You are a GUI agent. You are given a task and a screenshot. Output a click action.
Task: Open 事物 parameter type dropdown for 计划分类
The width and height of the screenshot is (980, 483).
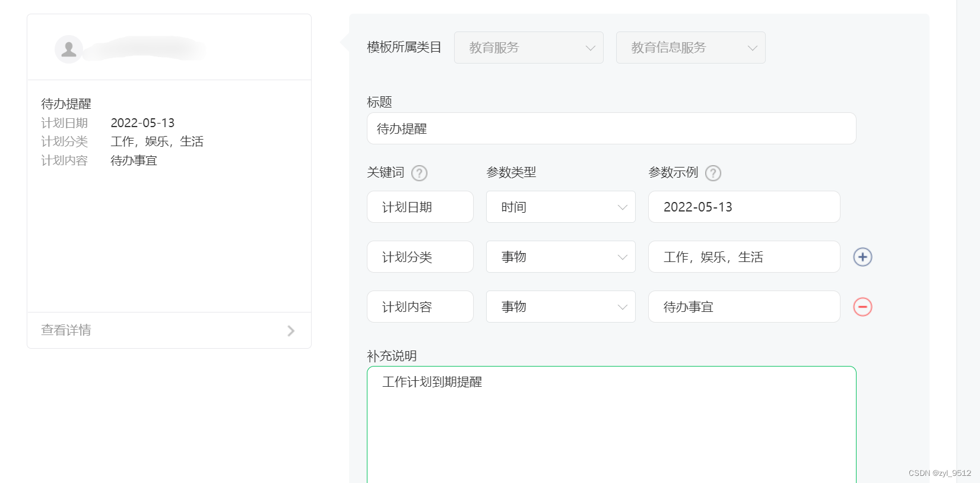[x=561, y=257]
